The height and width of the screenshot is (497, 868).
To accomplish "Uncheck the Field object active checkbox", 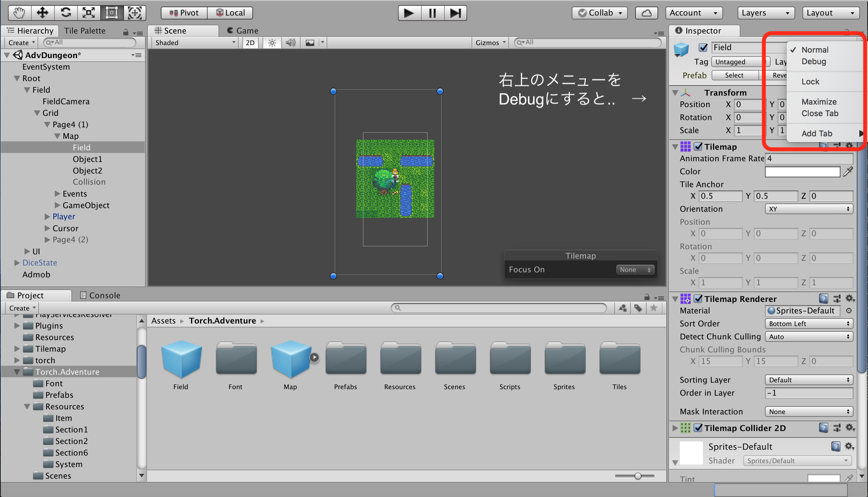I will click(x=703, y=47).
